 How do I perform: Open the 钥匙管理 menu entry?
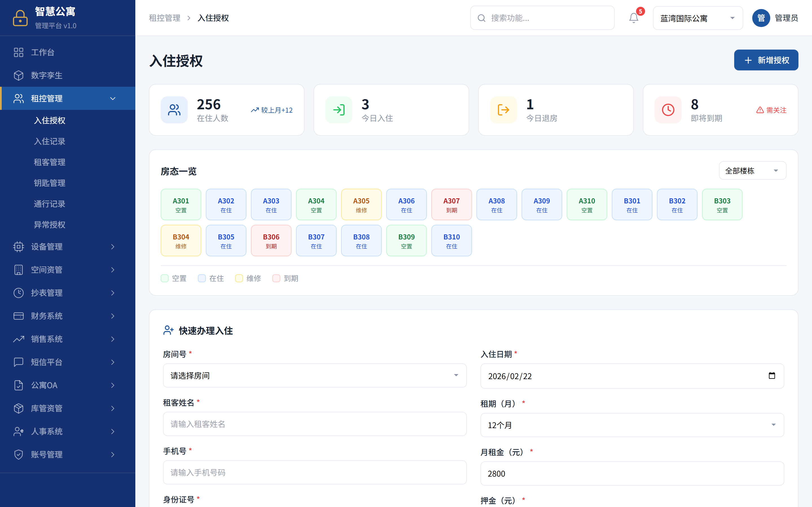coord(49,183)
